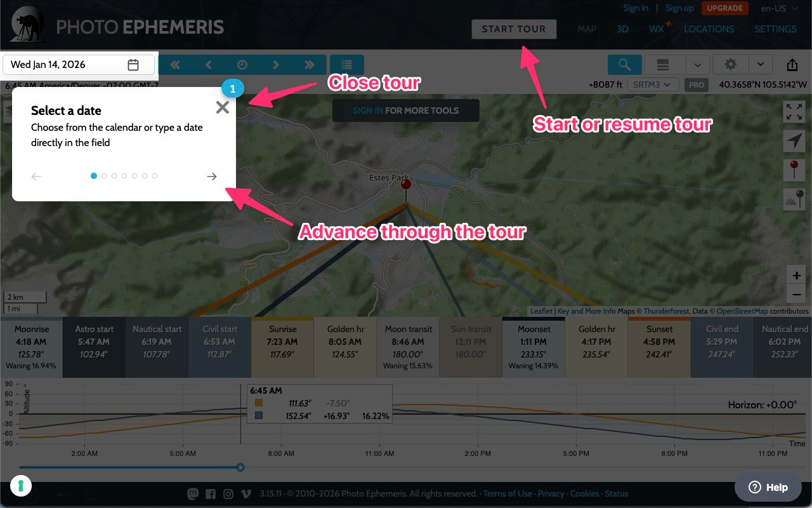
Task: Jump back with the double-left arrow
Action: click(175, 65)
